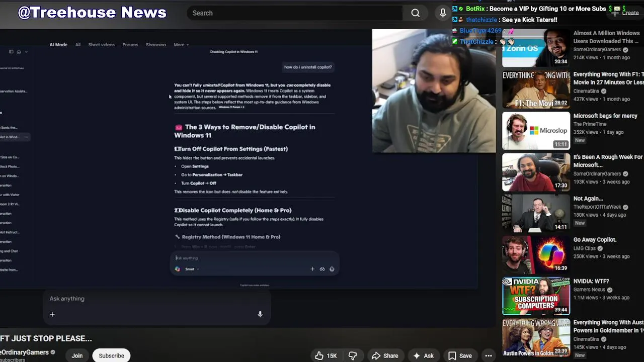Image resolution: width=644 pixels, height=362 pixels.
Task: Click thatchizzle 'See ya Kick Taters!!' chat message
Action: coord(505,20)
